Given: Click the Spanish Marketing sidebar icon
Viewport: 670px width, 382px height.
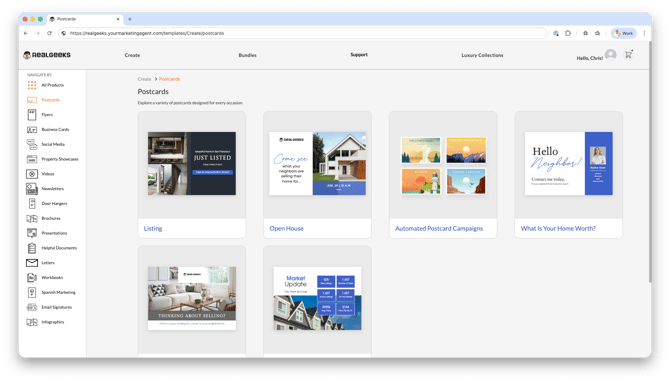Looking at the screenshot, I should pyautogui.click(x=32, y=292).
